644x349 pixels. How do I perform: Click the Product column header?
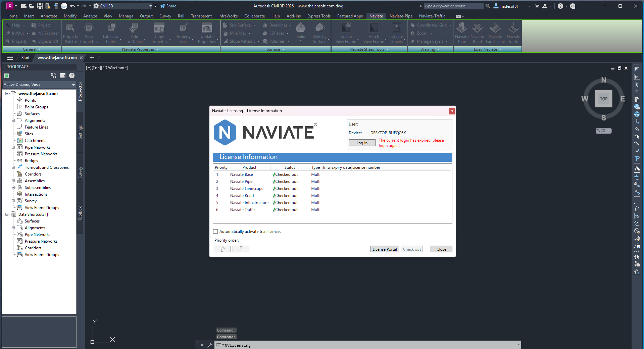coord(249,167)
